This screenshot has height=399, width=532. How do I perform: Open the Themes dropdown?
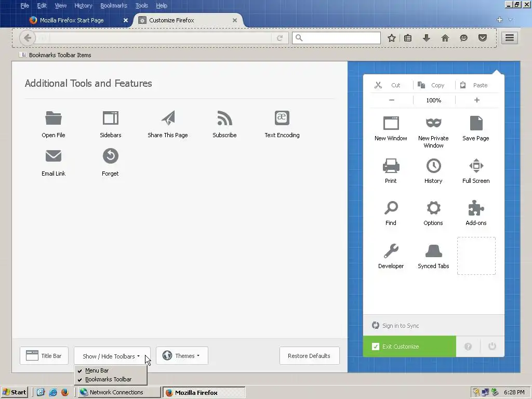(182, 355)
